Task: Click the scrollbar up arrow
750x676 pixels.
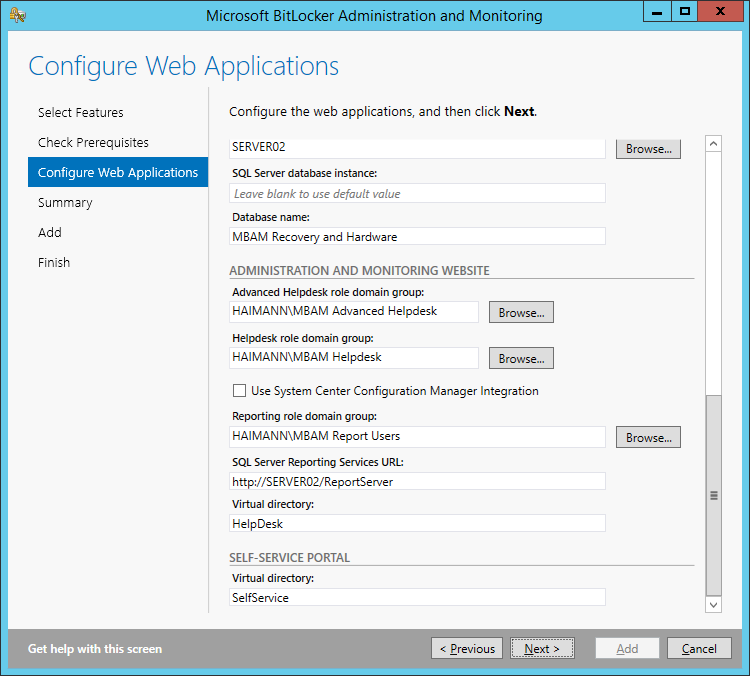Action: pos(713,144)
